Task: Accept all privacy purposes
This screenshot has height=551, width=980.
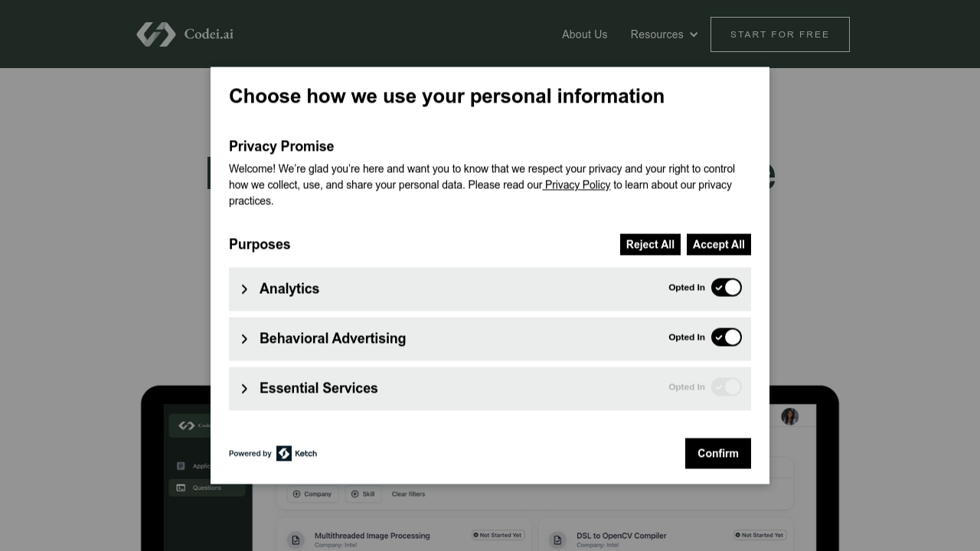Action: pyautogui.click(x=718, y=244)
